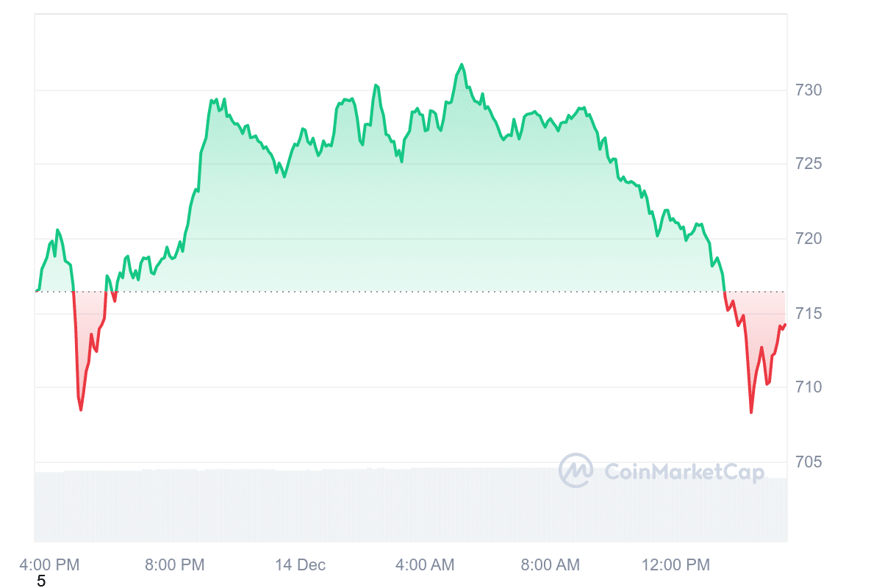882x588 pixels.
Task: Click the 12:00 PM time axis label
Action: pyautogui.click(x=676, y=565)
